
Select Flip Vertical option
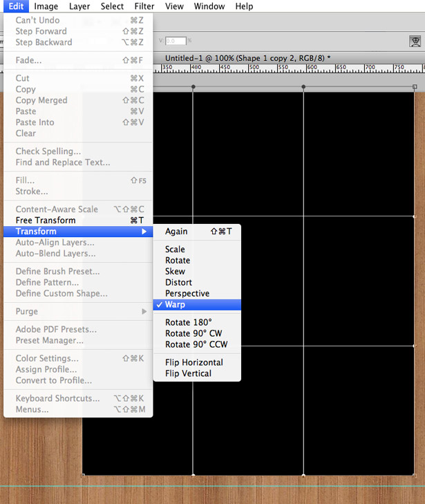coord(197,373)
